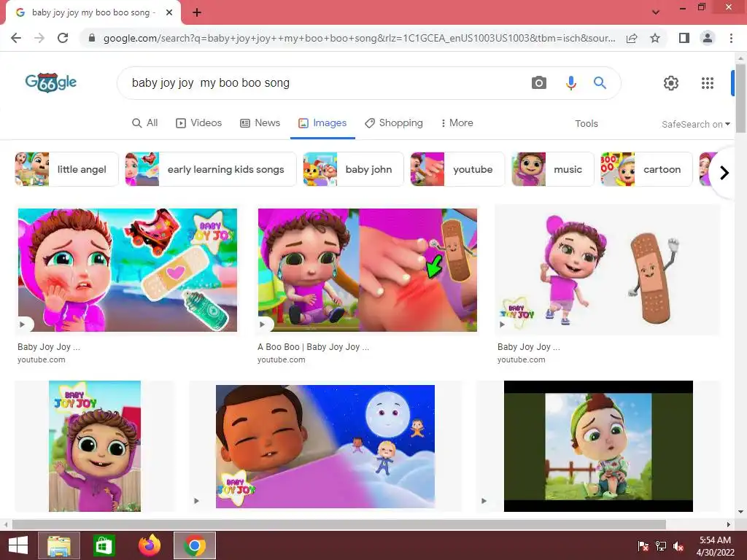Open Chrome side panel
Viewport: 747px width, 560px height.
[684, 38]
